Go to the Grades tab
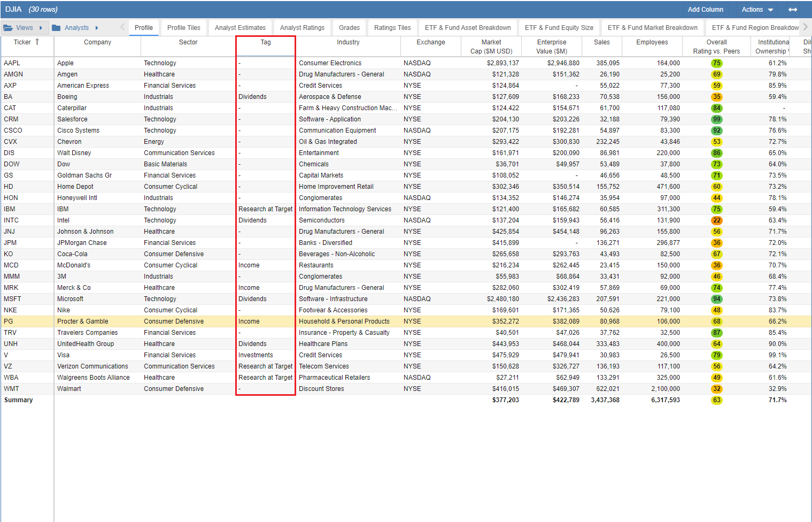Viewport: 812px width, 522px height. tap(350, 28)
